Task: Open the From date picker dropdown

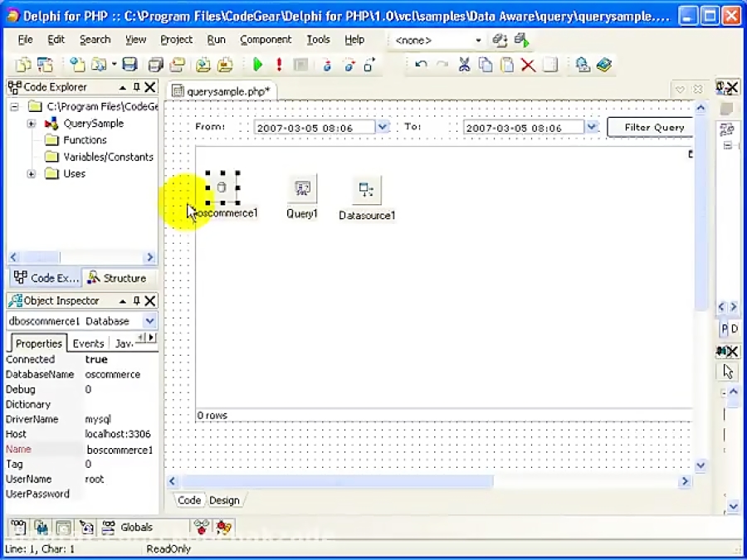Action: [382, 127]
